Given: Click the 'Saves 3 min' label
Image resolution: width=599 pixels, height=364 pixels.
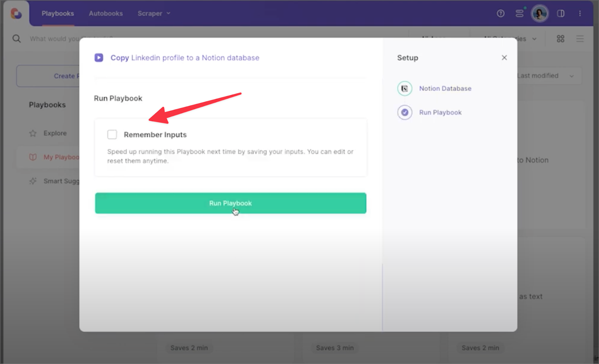Looking at the screenshot, I should click(x=335, y=348).
